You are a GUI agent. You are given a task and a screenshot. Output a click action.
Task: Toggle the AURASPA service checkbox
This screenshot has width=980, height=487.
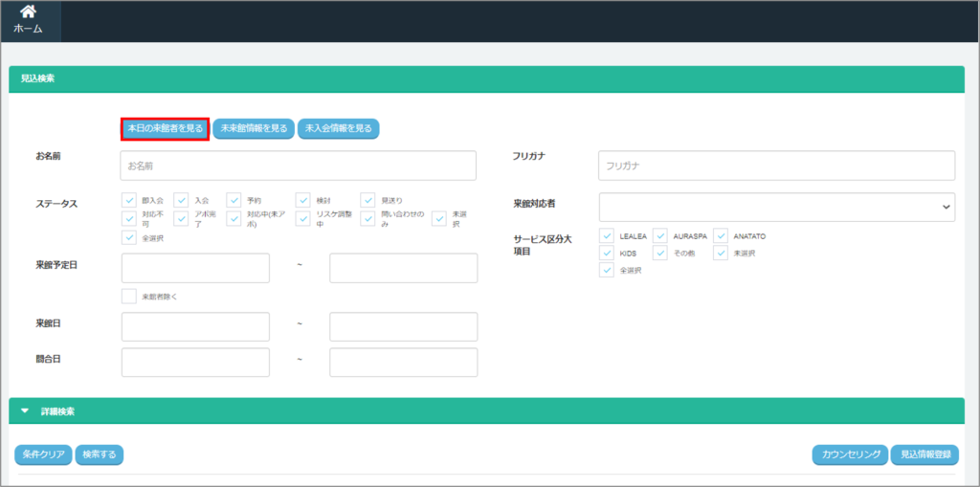(x=660, y=235)
